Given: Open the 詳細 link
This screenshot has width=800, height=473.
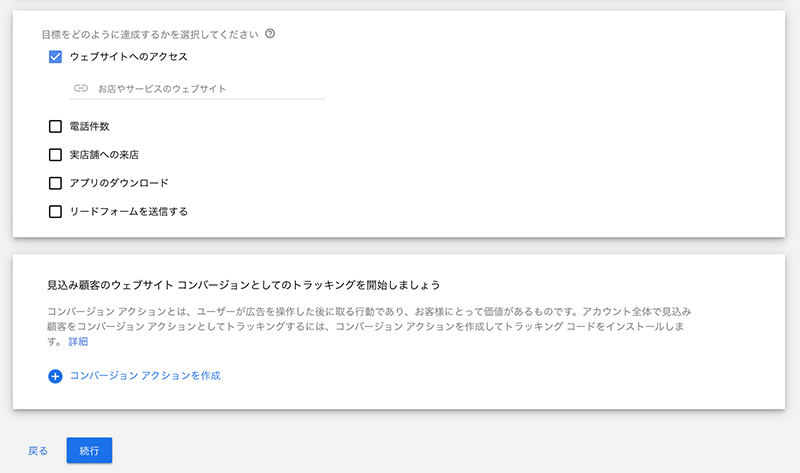Looking at the screenshot, I should click(x=78, y=341).
